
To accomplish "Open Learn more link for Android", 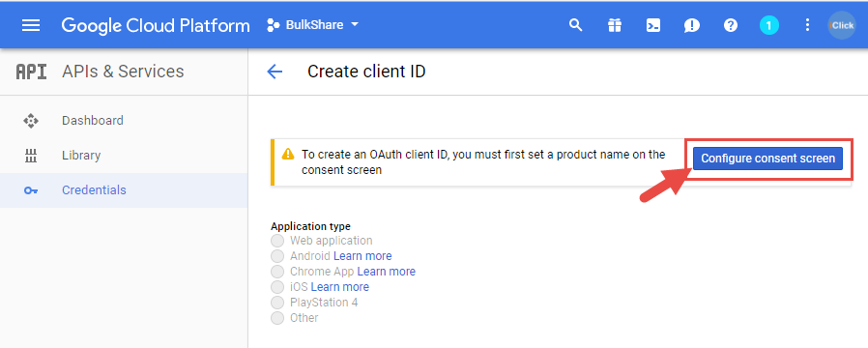I will pos(362,256).
